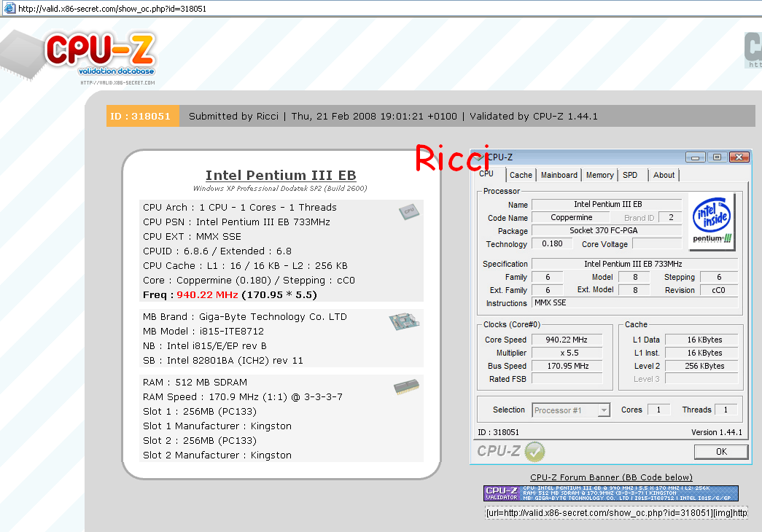Image resolution: width=762 pixels, height=532 pixels.
Task: Maximize the CPU-Z window
Action: [717, 157]
